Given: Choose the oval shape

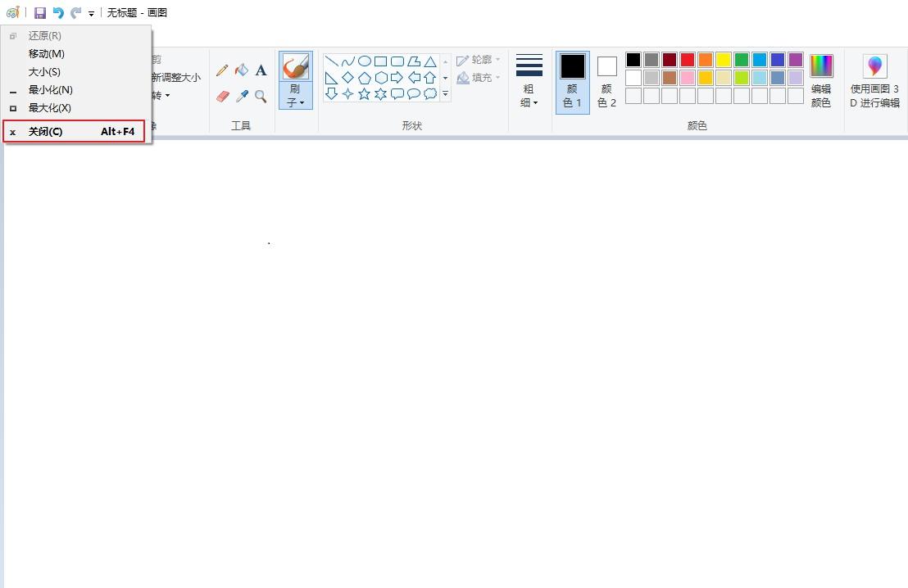Looking at the screenshot, I should (x=364, y=61).
